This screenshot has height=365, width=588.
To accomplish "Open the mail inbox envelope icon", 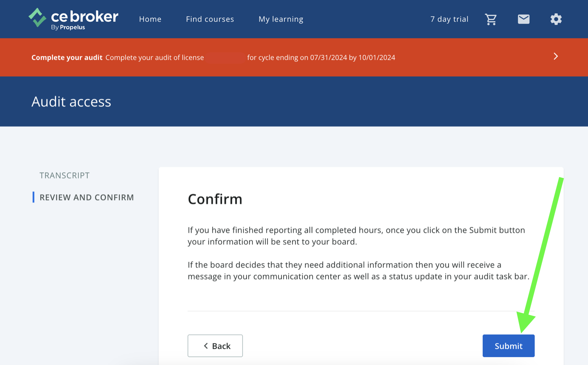I will tap(524, 19).
